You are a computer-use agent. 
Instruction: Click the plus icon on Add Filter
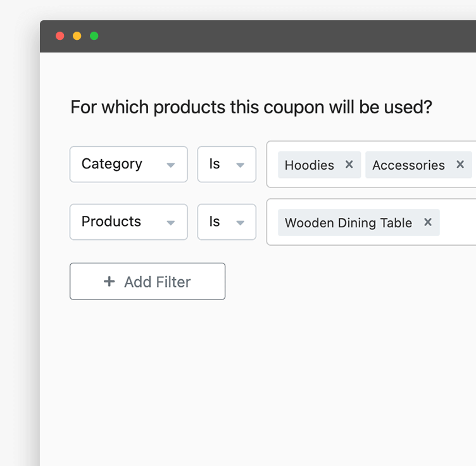click(x=110, y=282)
